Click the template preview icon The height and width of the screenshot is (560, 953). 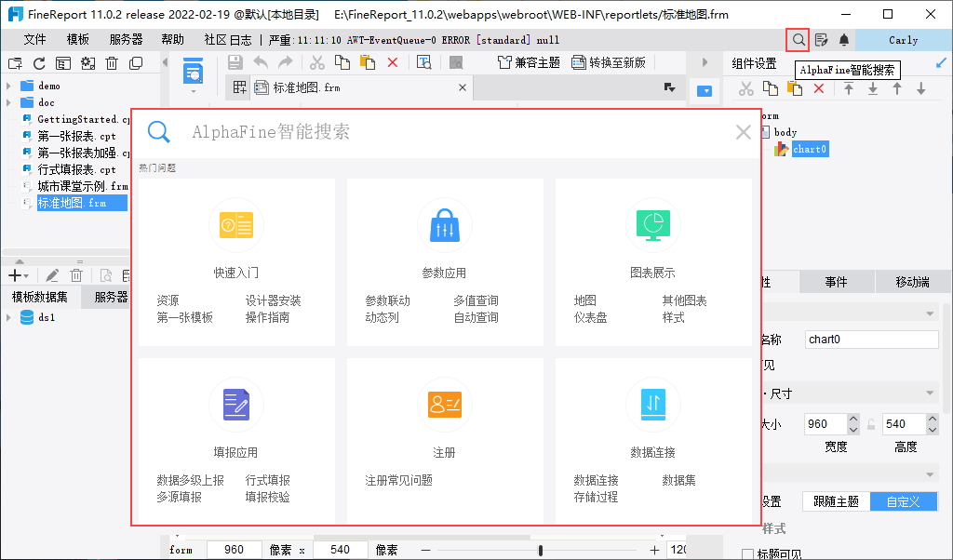[194, 71]
